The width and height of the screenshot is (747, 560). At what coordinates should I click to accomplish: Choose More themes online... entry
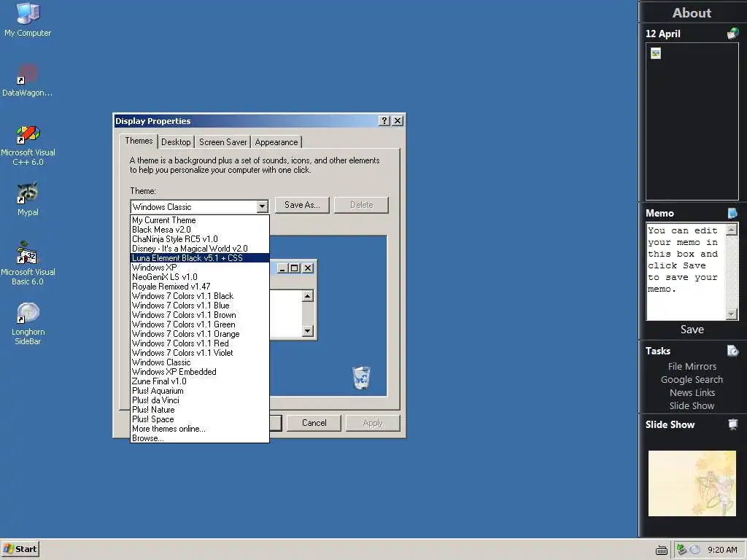point(200,429)
